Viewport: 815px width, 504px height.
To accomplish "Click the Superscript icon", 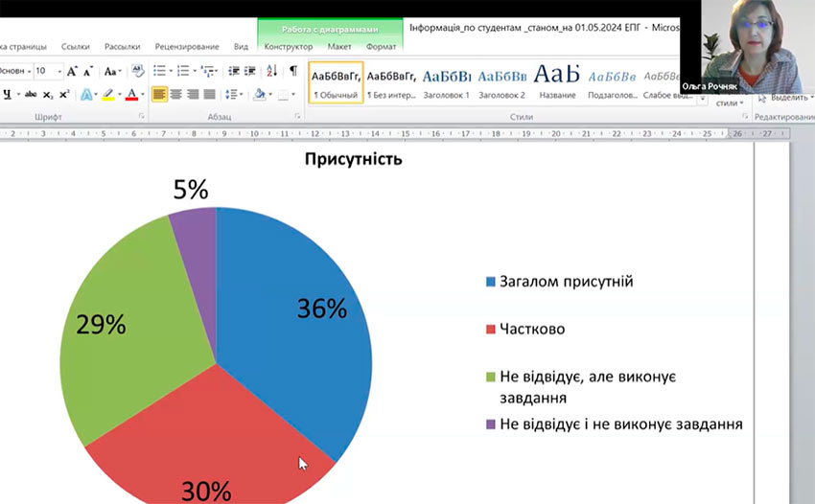I will point(64,94).
